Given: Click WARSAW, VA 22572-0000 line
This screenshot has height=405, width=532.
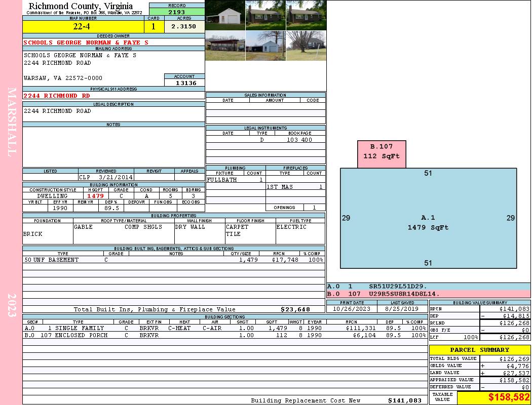Looking at the screenshot, I should coord(63,78).
